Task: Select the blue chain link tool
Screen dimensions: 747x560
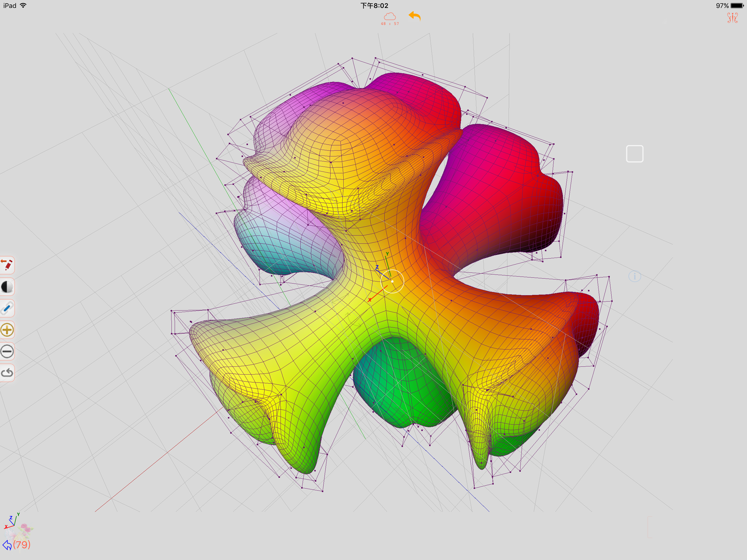Action: click(x=7, y=308)
